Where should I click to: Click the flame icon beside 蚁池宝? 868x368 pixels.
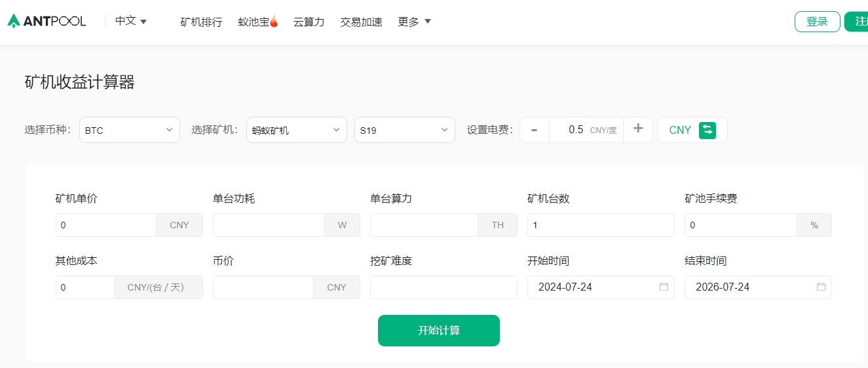click(x=274, y=22)
